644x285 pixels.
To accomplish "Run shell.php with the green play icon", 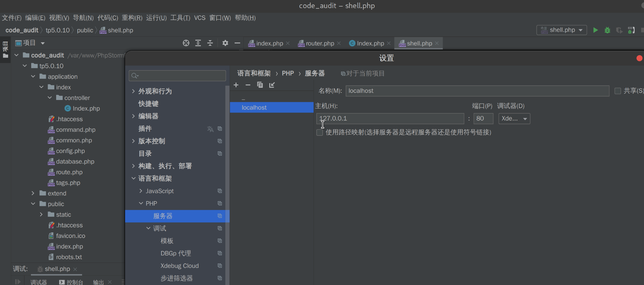I will [x=595, y=30].
